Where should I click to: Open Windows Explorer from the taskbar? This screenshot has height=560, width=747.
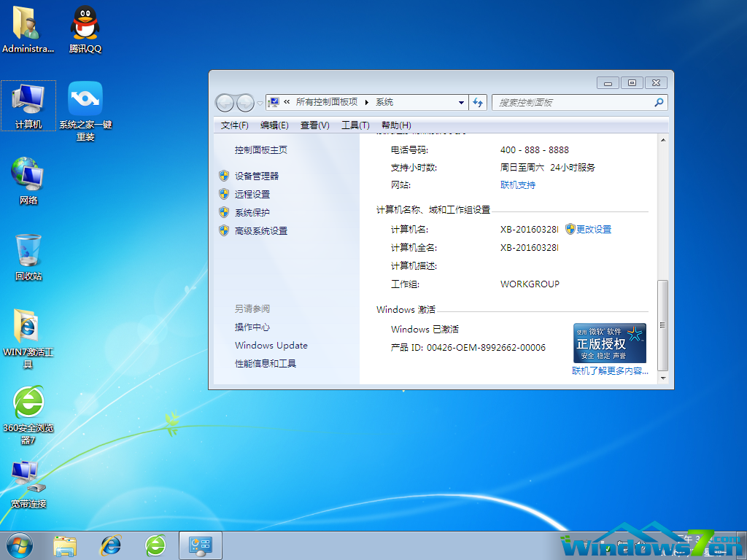point(66,545)
